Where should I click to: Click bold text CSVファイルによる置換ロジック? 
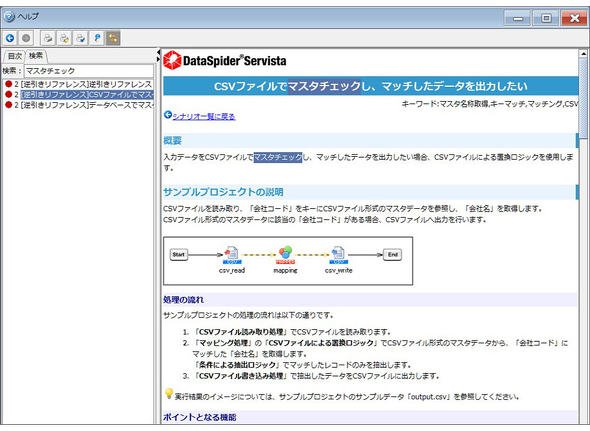pos(321,343)
